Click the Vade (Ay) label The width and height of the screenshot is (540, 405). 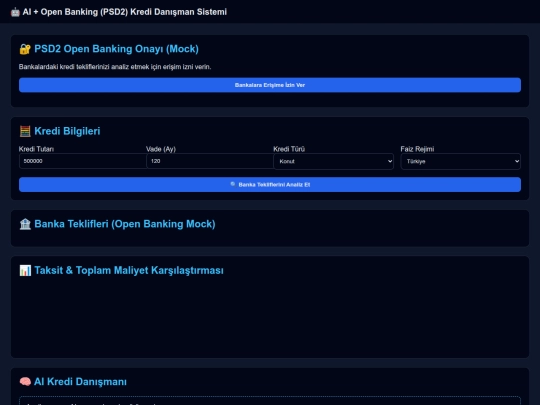(x=161, y=149)
